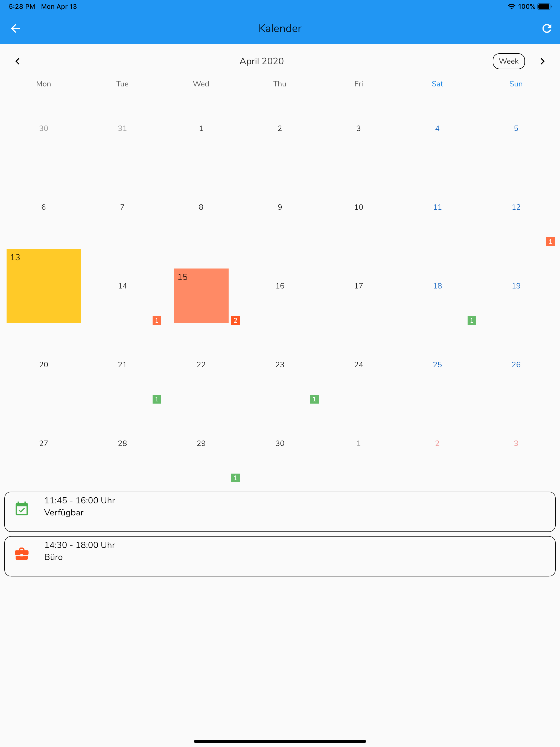This screenshot has height=747, width=560.
Task: Tap the home indicator bar at the bottom
Action: pos(280,741)
